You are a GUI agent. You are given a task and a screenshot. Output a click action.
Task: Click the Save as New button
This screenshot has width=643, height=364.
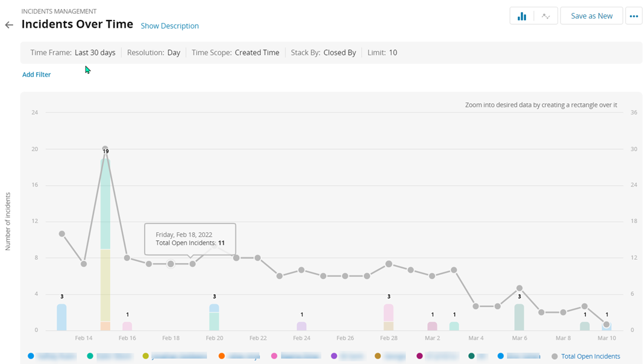tap(591, 16)
